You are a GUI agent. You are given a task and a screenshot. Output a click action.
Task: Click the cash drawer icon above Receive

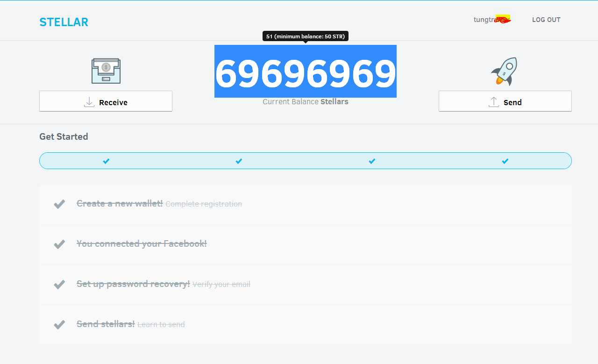click(106, 71)
